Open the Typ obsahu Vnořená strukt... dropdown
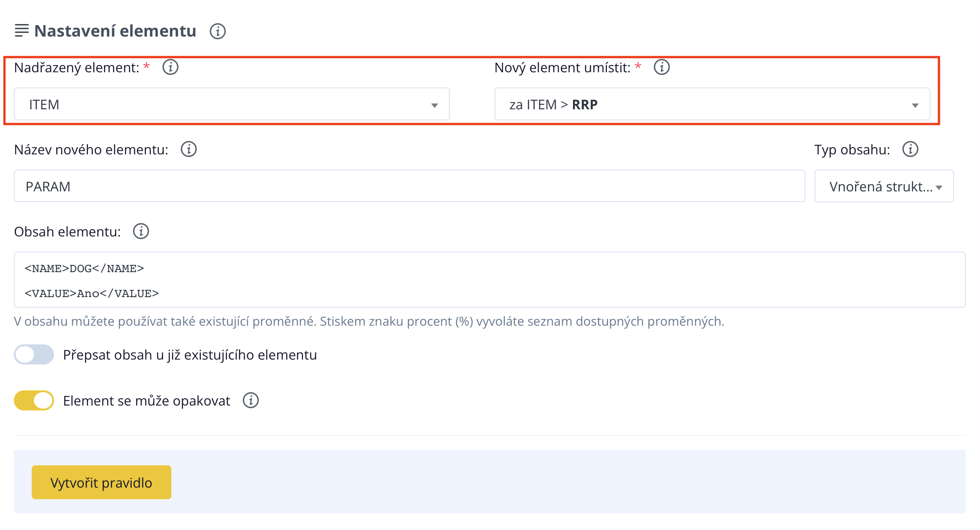Screen dimensions: 980x530 click(x=884, y=186)
